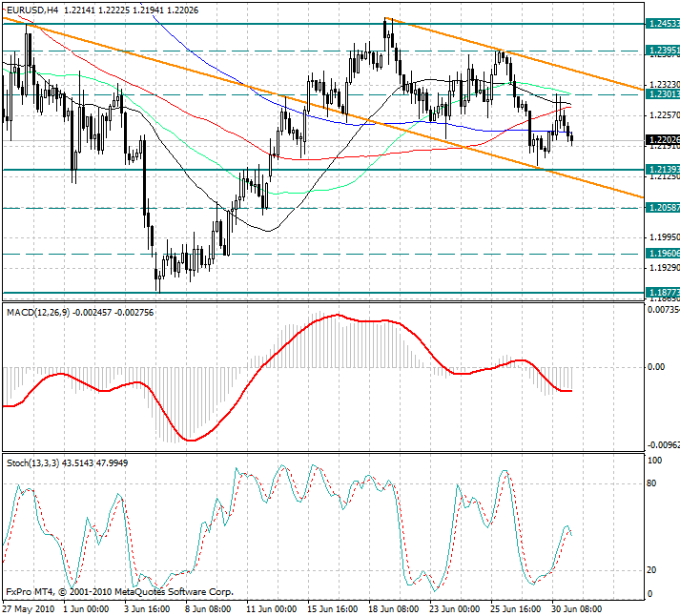Click the MACD upper scale value 0.00735
The height and width of the screenshot is (616, 680).
pos(663,310)
